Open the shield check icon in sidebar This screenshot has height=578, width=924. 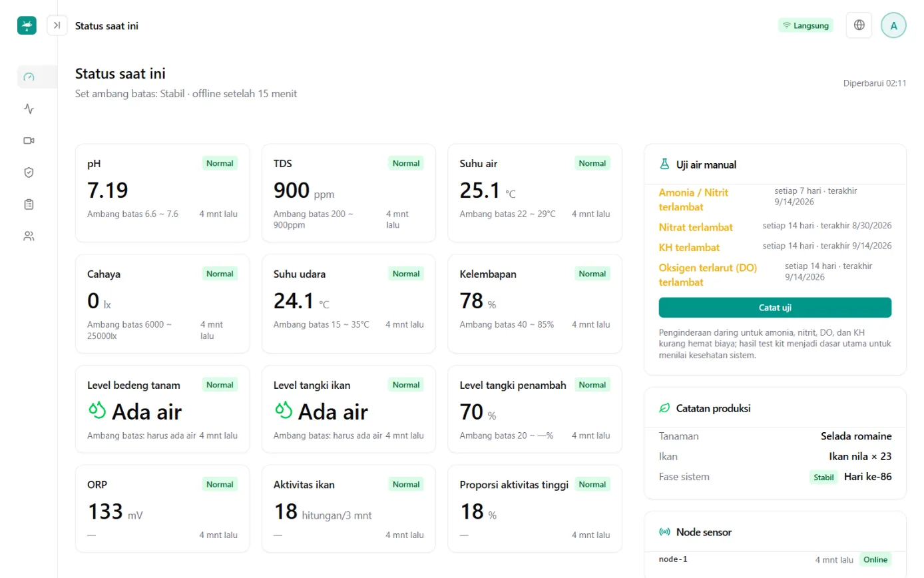[29, 172]
